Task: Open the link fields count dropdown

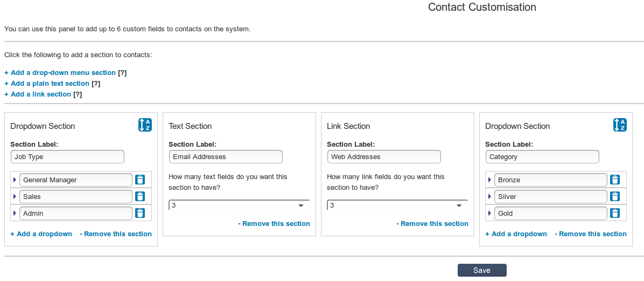Action: point(397,205)
